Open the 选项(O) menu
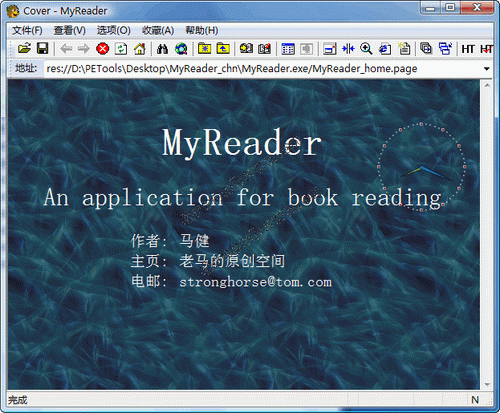Screen dimensions: 500x413 113,30
